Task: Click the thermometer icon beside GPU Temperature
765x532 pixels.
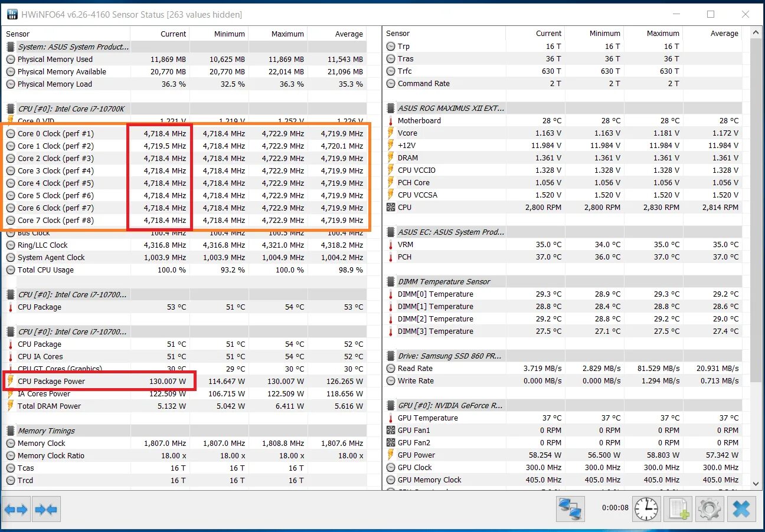Action: (390, 418)
